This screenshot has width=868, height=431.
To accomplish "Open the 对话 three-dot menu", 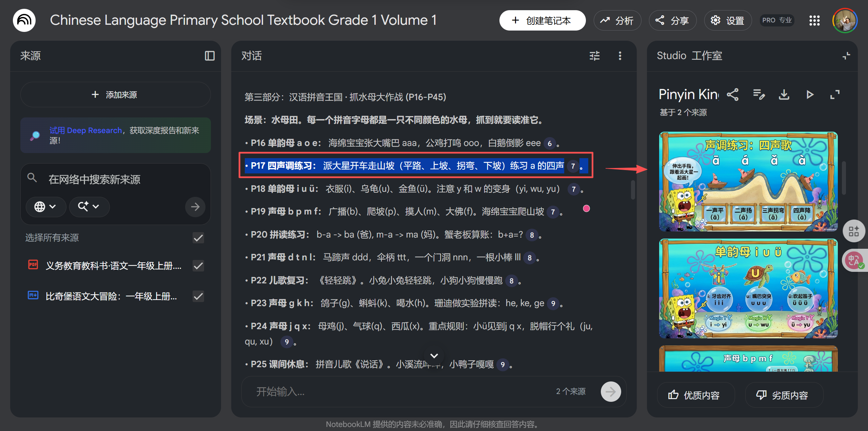I will pyautogui.click(x=620, y=56).
